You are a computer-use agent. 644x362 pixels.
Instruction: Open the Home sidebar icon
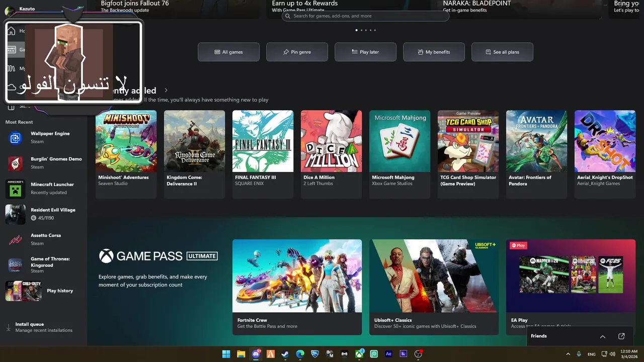pos(11,31)
